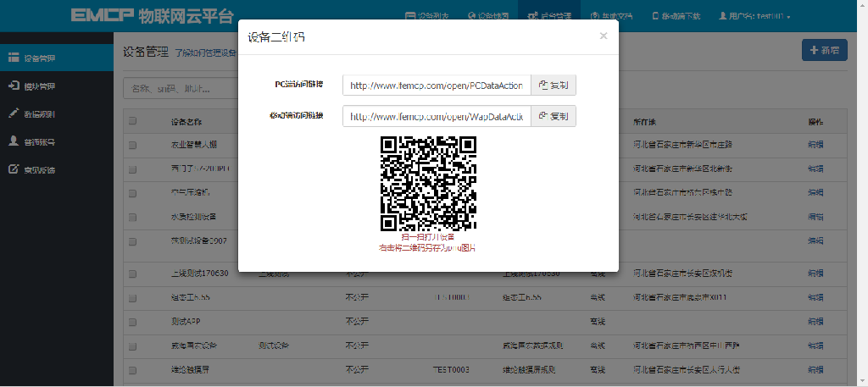Open 设备管理 in the sidebar
This screenshot has width=868, height=387.
pyautogui.click(x=57, y=58)
